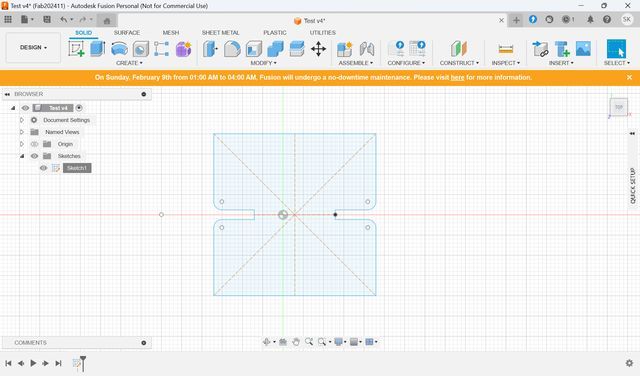Switch to the Plastic tab
Viewport: 640px width, 376px height.
(275, 33)
